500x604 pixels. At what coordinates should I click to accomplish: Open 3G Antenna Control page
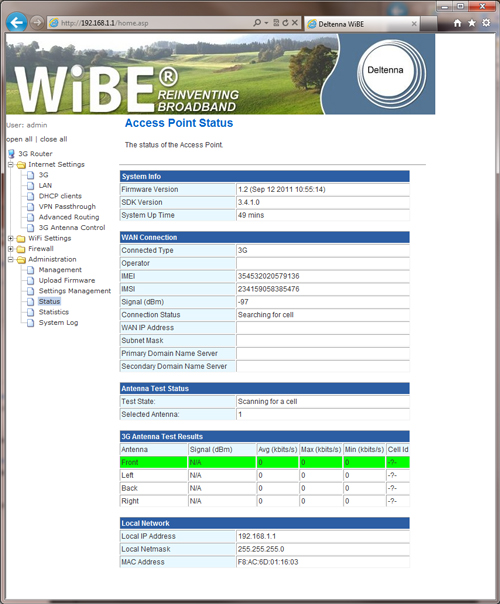[72, 228]
